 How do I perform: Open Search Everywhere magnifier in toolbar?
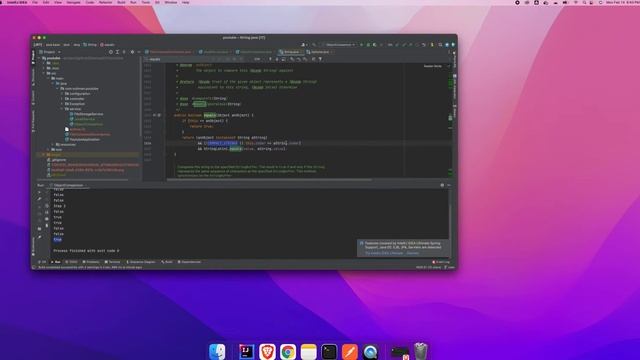[440, 44]
